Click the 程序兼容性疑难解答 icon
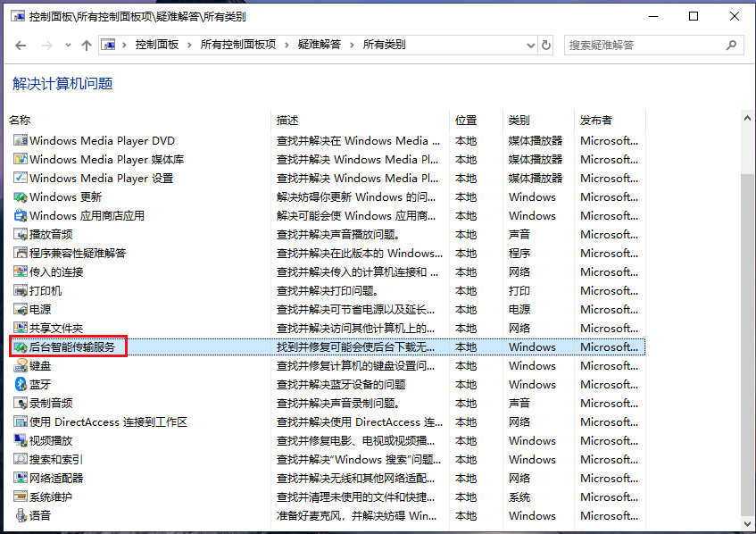 21,254
